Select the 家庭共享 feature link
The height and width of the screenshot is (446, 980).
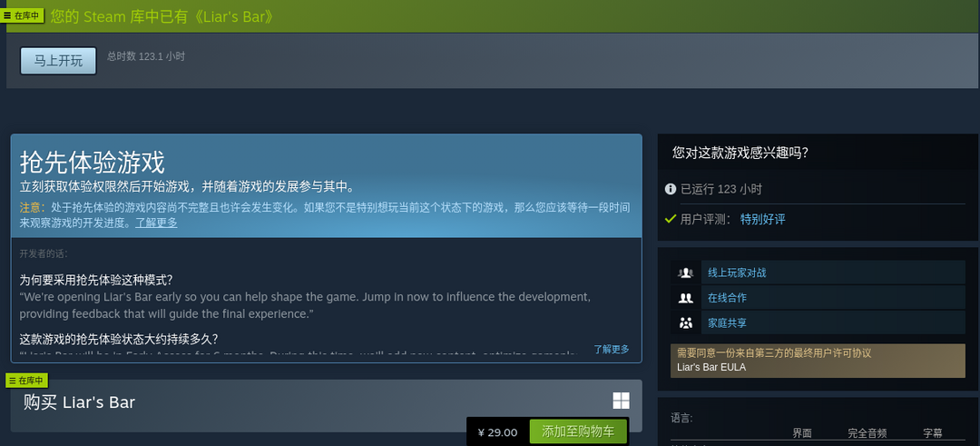(727, 322)
